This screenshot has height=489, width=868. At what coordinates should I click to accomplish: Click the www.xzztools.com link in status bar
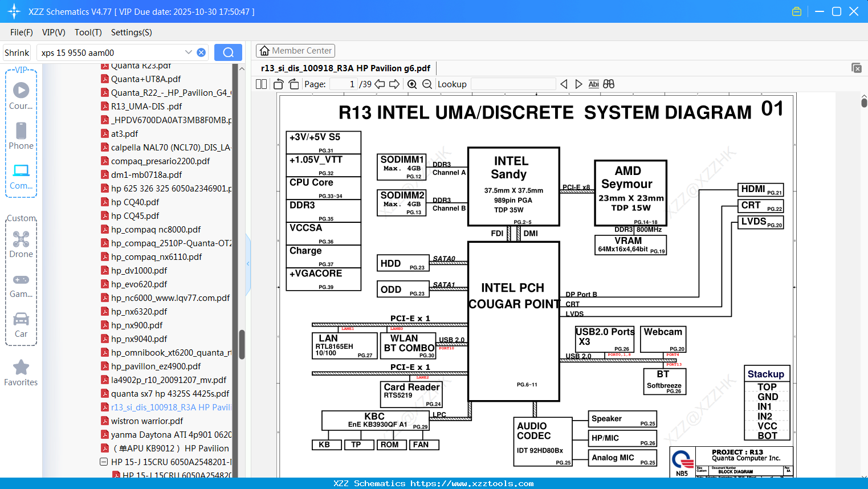point(472,483)
